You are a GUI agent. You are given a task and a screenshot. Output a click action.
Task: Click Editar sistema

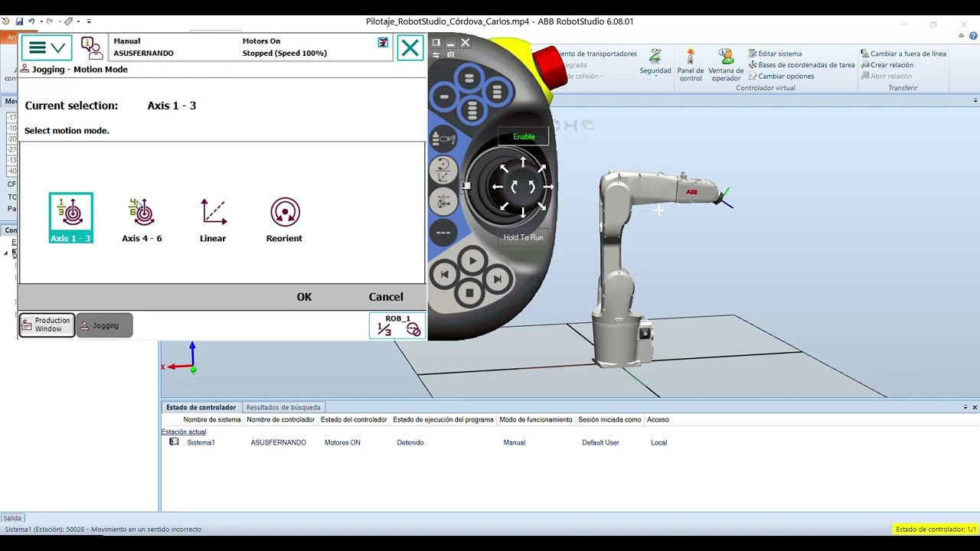click(x=775, y=54)
